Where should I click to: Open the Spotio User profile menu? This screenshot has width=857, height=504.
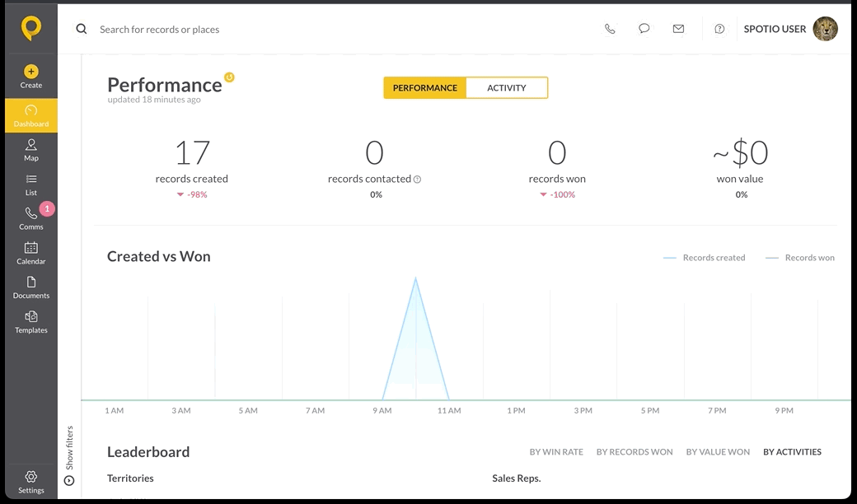[790, 29]
